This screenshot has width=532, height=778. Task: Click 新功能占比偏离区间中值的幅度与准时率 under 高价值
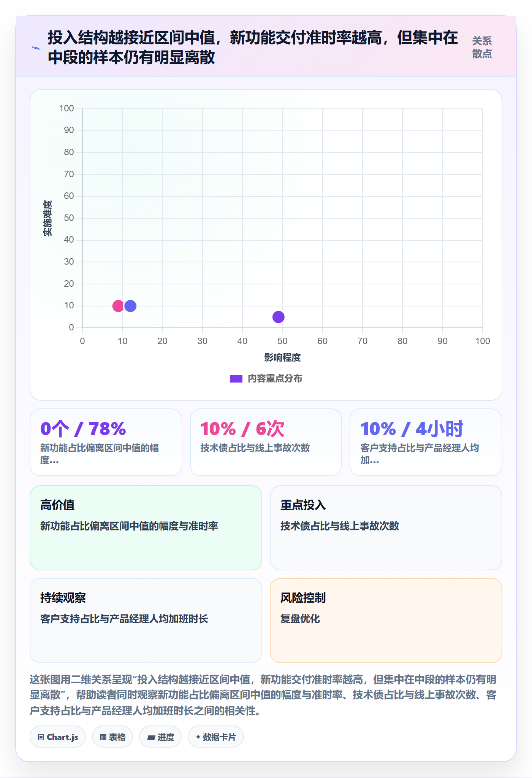pos(129,526)
